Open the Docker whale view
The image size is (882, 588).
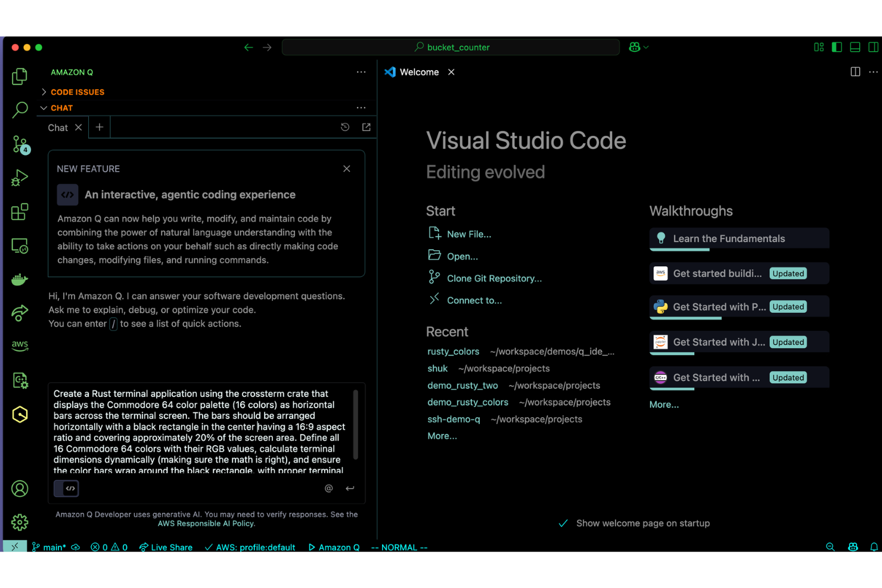20,279
